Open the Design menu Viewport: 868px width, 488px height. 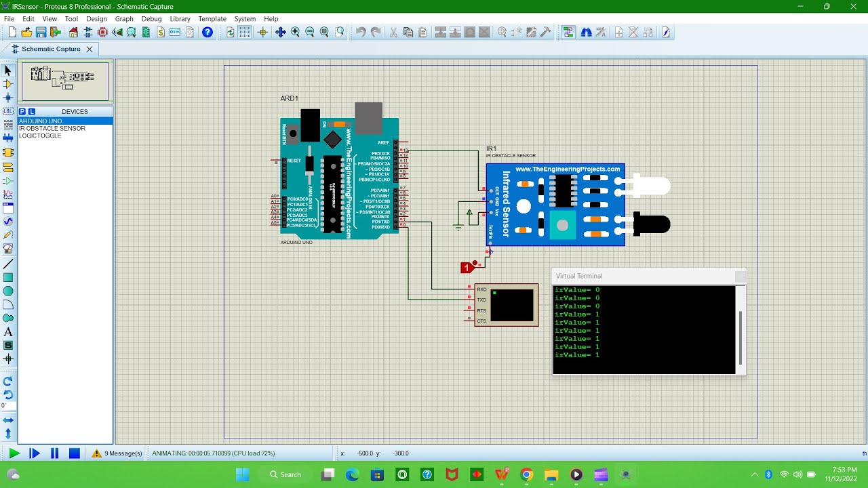pos(96,19)
